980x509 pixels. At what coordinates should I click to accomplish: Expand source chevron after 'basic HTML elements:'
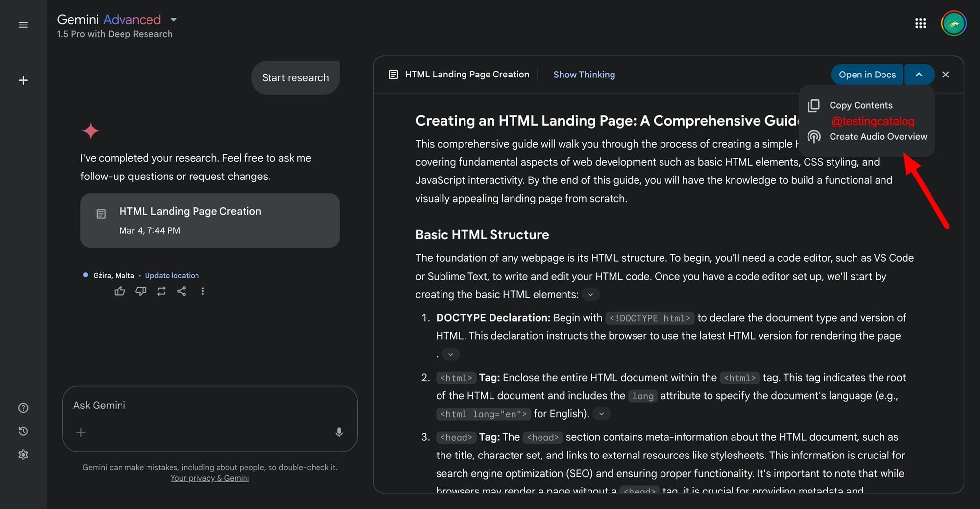(x=590, y=295)
